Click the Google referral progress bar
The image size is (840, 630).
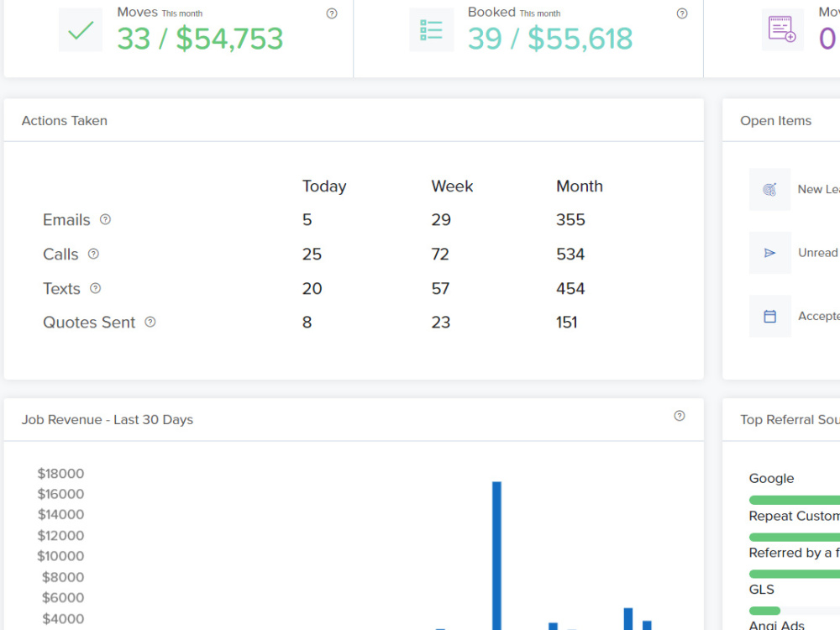[795, 500]
